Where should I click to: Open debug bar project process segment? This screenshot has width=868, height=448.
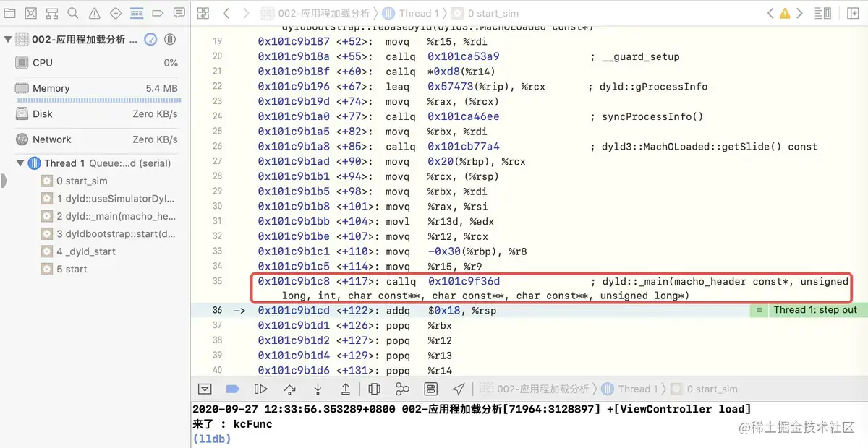coord(535,389)
